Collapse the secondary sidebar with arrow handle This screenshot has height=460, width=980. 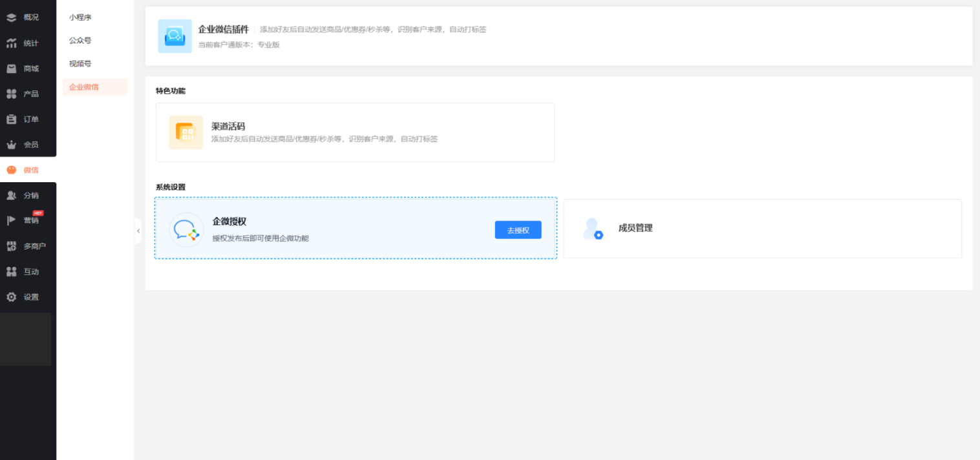tap(138, 231)
